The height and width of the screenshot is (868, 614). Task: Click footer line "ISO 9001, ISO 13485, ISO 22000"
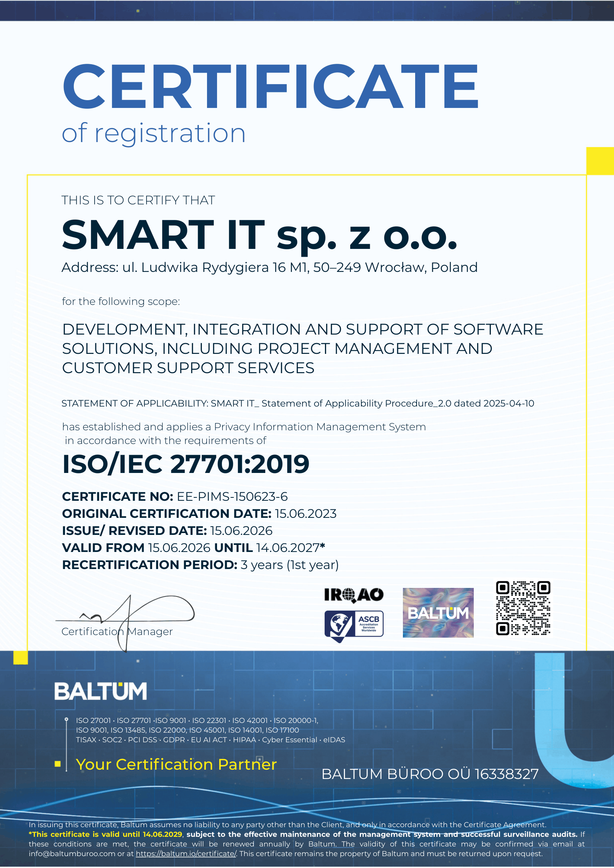point(187,730)
